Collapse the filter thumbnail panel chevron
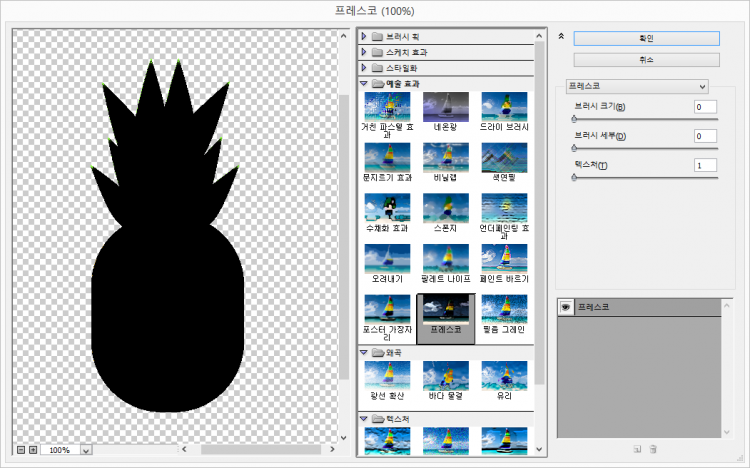The image size is (750, 468). 562,36
